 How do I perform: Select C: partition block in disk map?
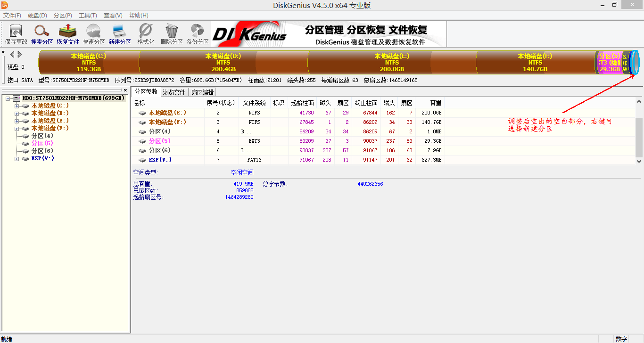pos(89,62)
